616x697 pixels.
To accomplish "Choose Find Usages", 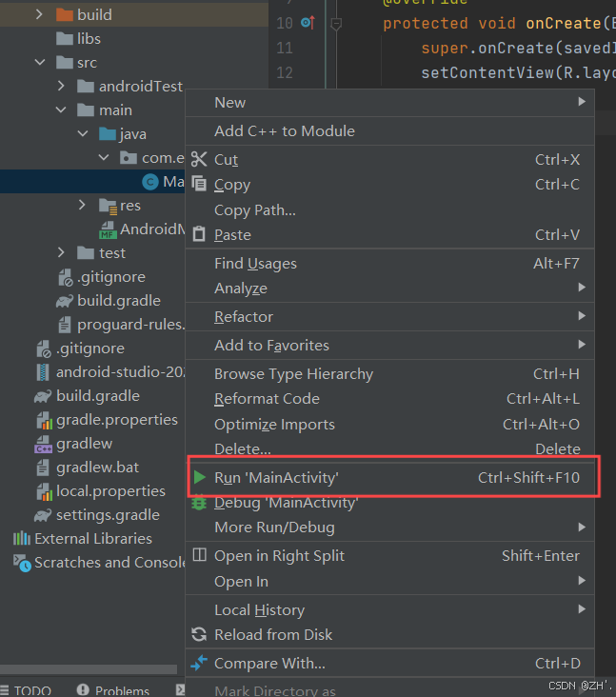I will click(389, 264).
